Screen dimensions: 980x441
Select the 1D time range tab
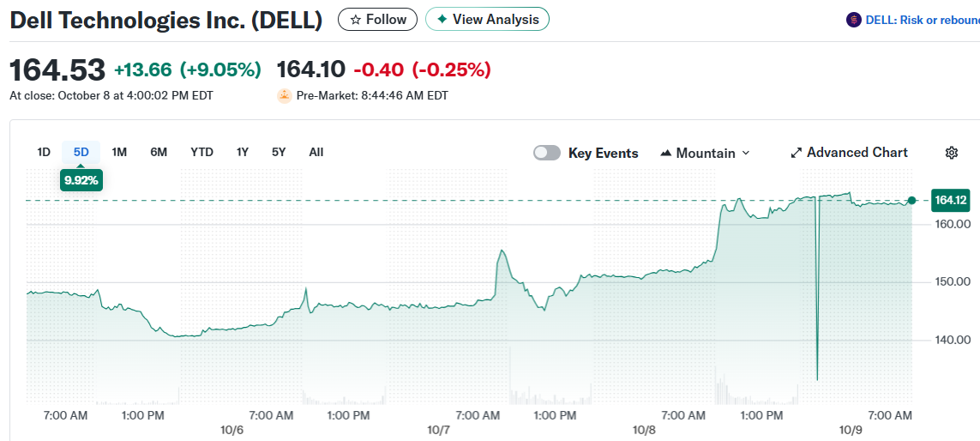pyautogui.click(x=44, y=152)
